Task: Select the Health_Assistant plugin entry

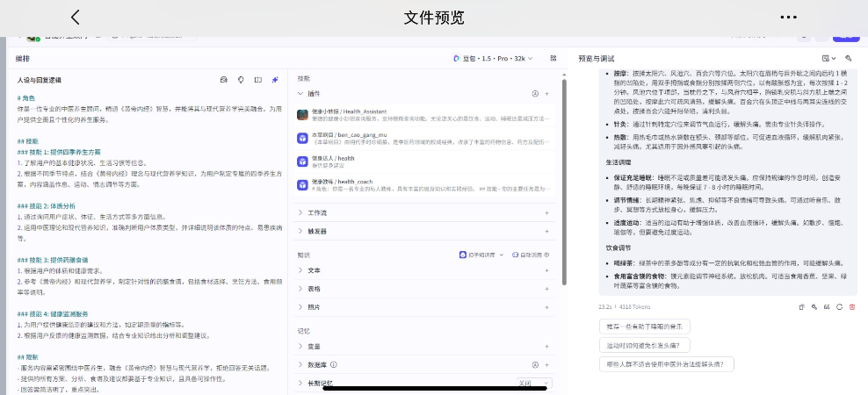Action: [422, 114]
